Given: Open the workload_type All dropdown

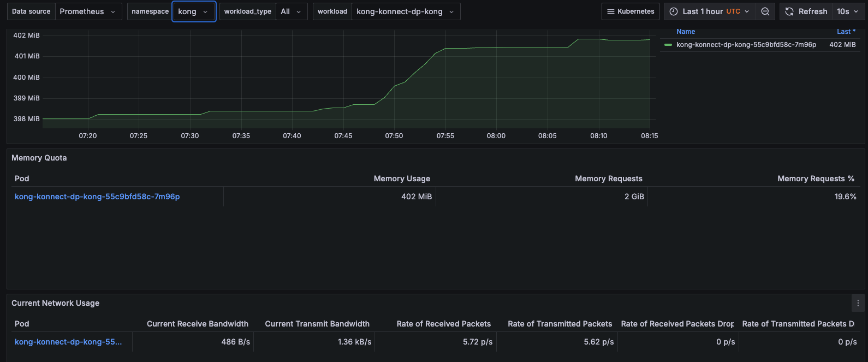Looking at the screenshot, I should pos(292,11).
